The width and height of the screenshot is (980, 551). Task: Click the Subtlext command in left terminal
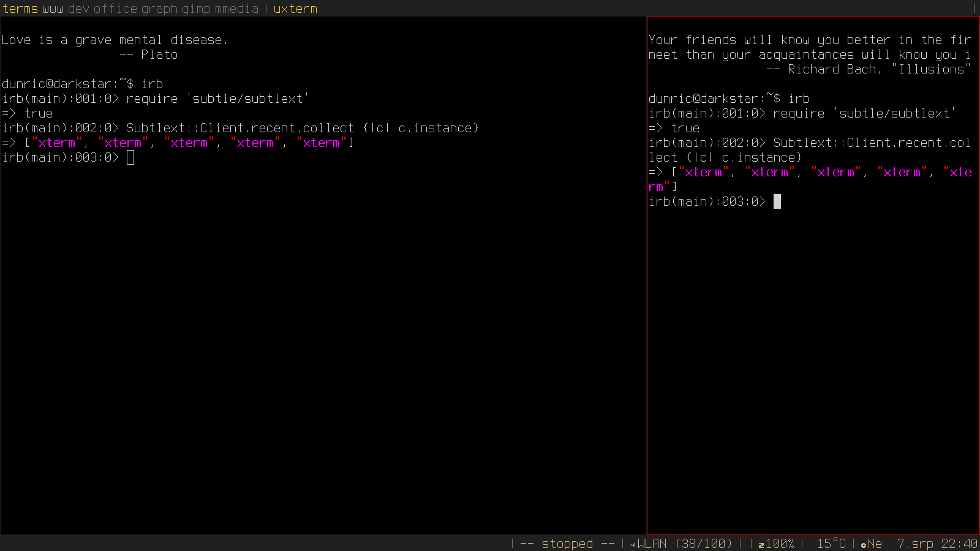(x=302, y=128)
